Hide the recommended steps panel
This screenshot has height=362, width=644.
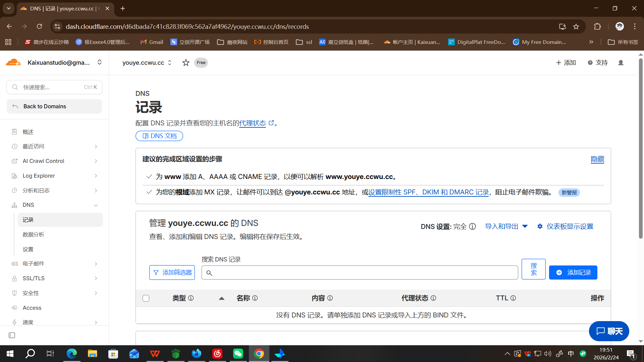597,159
